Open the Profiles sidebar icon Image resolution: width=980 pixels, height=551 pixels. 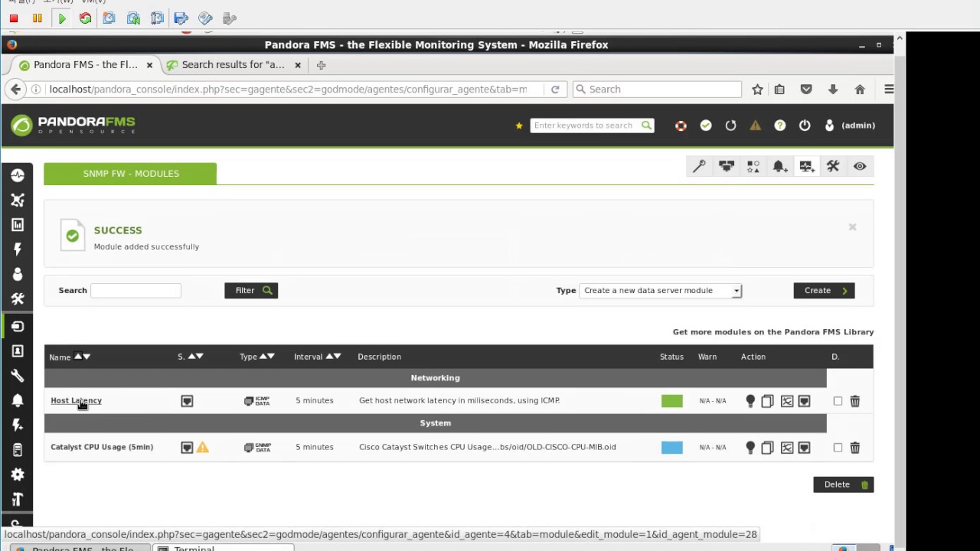[x=18, y=351]
